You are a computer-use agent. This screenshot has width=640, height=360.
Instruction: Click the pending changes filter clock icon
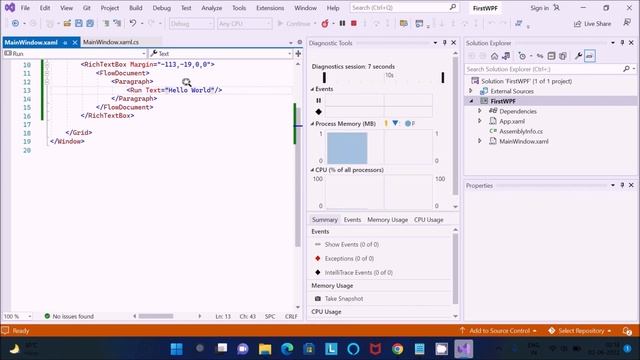(x=522, y=56)
